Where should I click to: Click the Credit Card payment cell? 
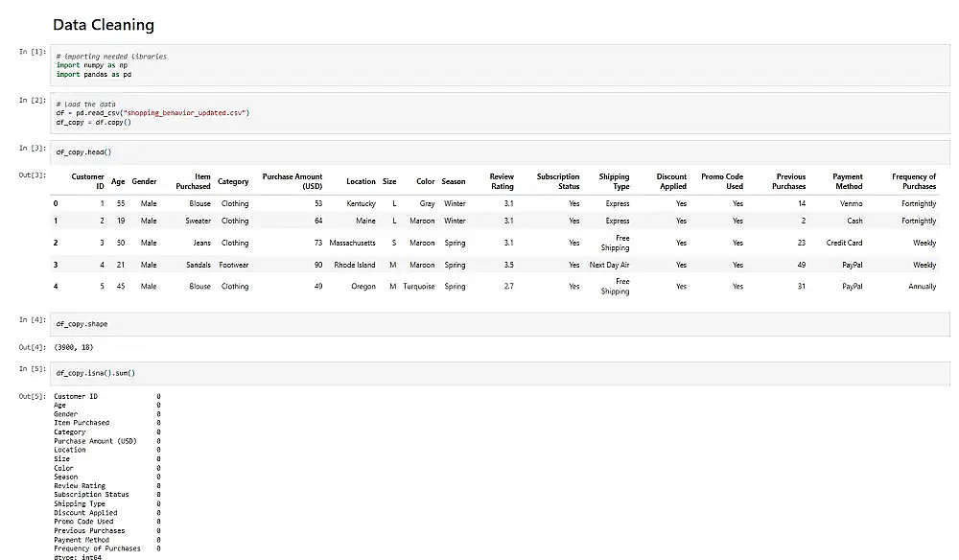click(x=844, y=243)
